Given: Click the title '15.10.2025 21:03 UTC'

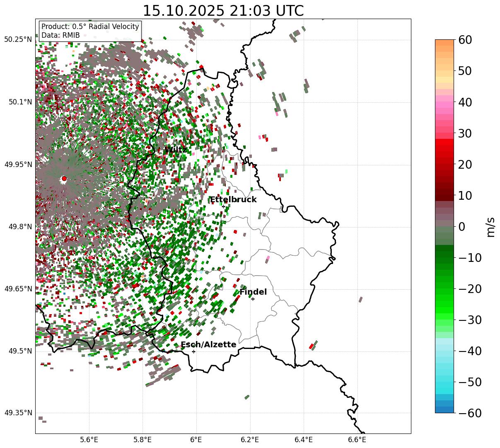Looking at the screenshot, I should (223, 11).
